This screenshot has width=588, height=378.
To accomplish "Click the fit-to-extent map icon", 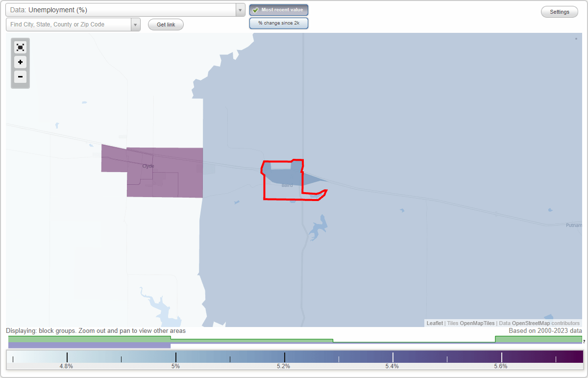I will [x=20, y=47].
